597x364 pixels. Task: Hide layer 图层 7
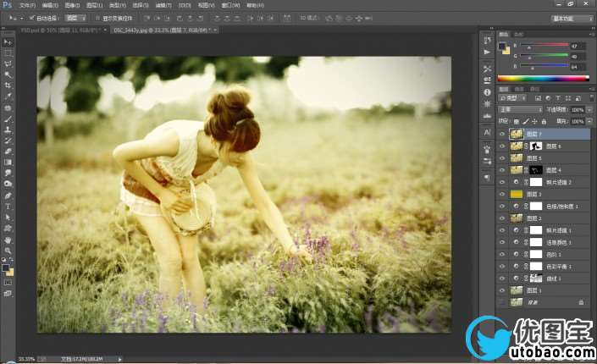click(502, 134)
